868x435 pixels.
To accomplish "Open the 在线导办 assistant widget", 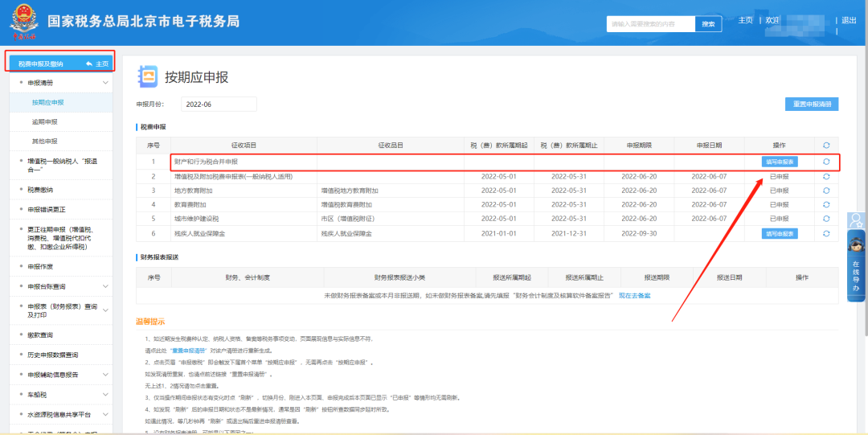I will coord(857,266).
